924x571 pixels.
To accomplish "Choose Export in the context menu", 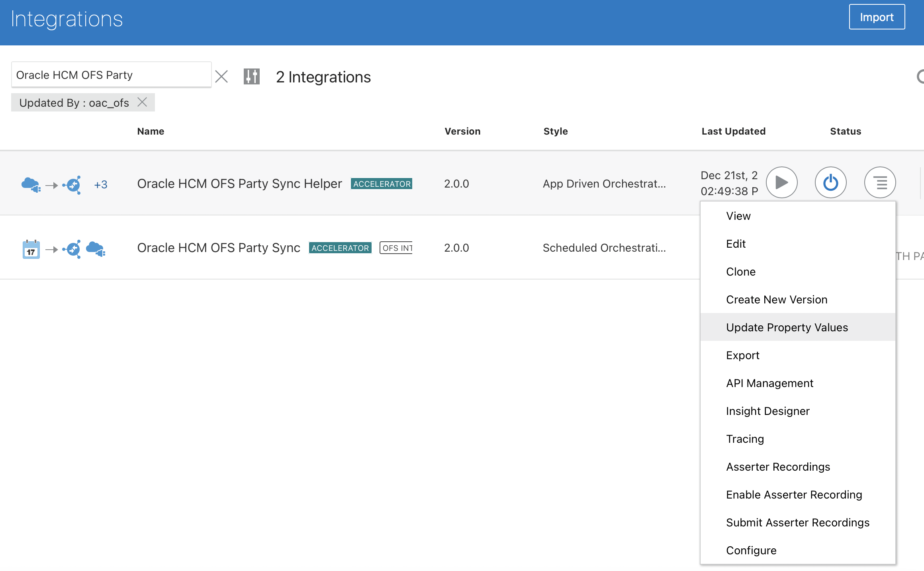I will click(742, 355).
